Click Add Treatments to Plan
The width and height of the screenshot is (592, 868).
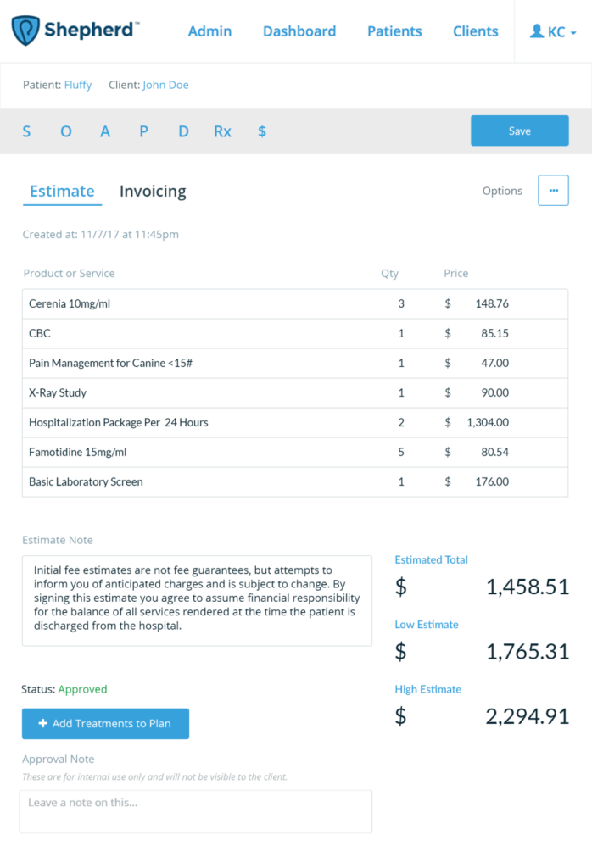[105, 724]
